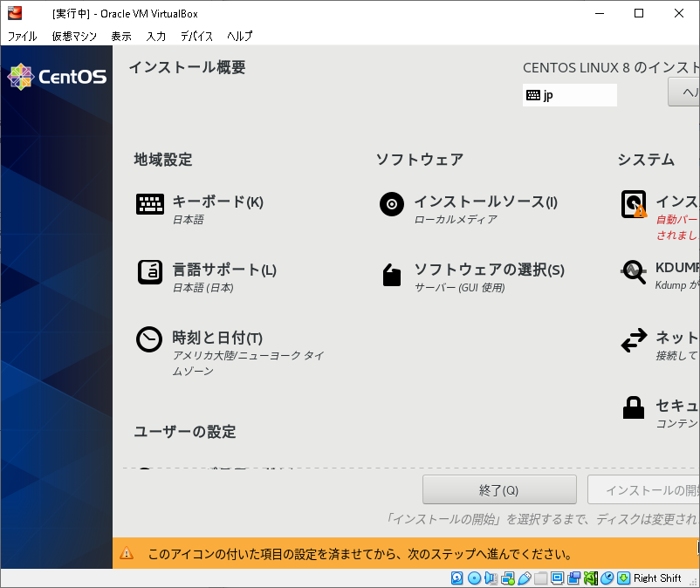Click the jp keyboard layout indicator
Screen dimensions: 700x588
570,95
